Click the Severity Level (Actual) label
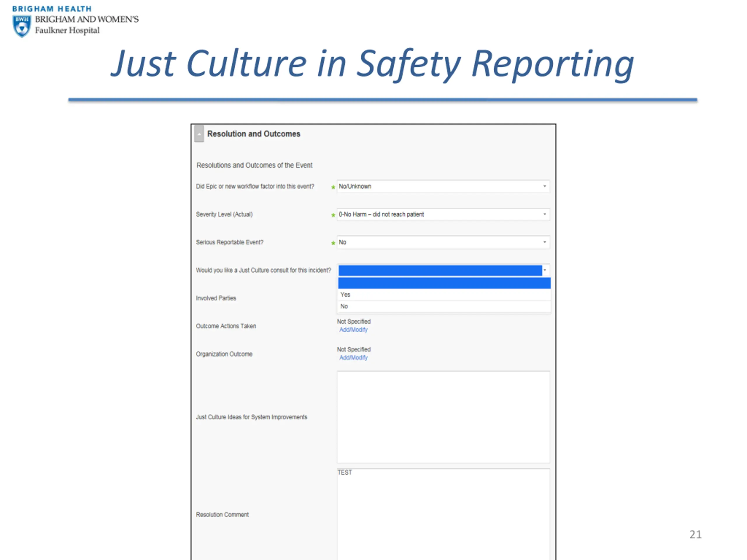 click(x=224, y=214)
